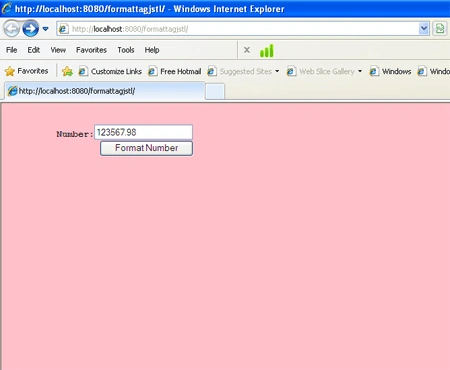Open a new blank tab
This screenshot has height=370, width=450.
pos(215,91)
